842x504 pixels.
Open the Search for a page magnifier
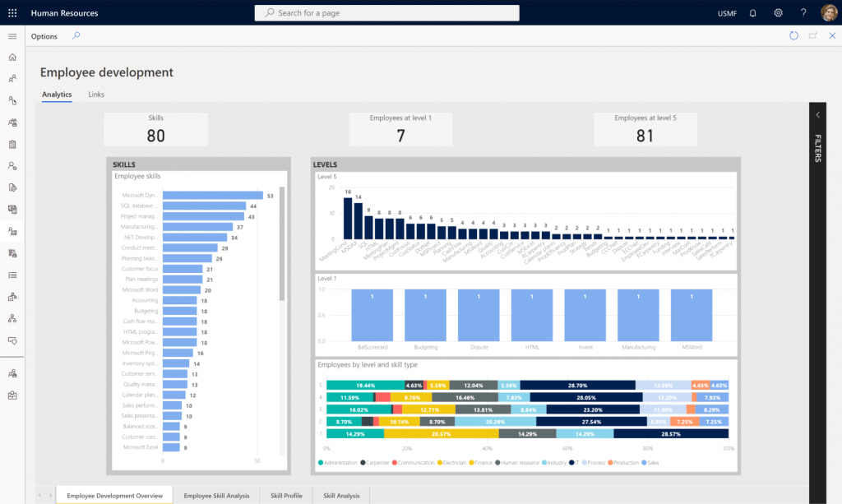pyautogui.click(x=267, y=12)
